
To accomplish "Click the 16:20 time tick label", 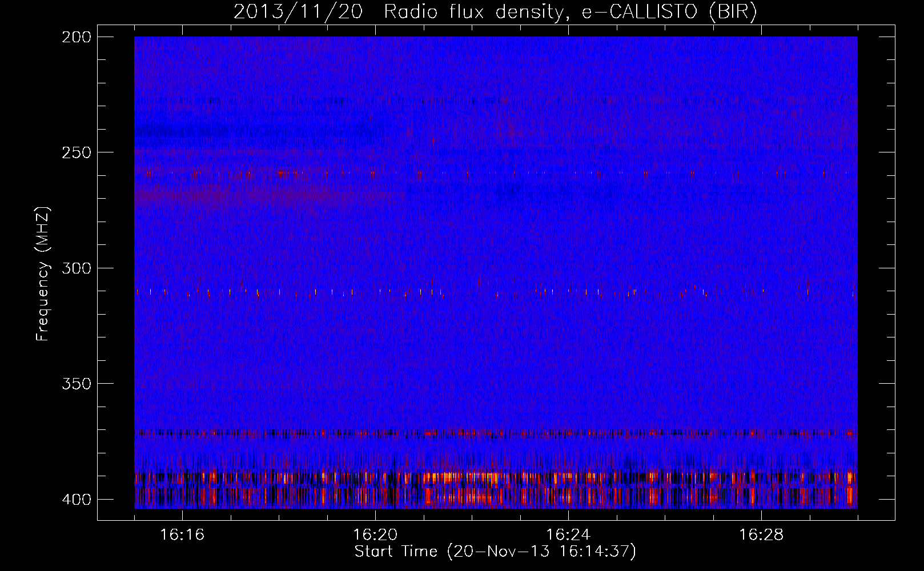I will pos(375,534).
